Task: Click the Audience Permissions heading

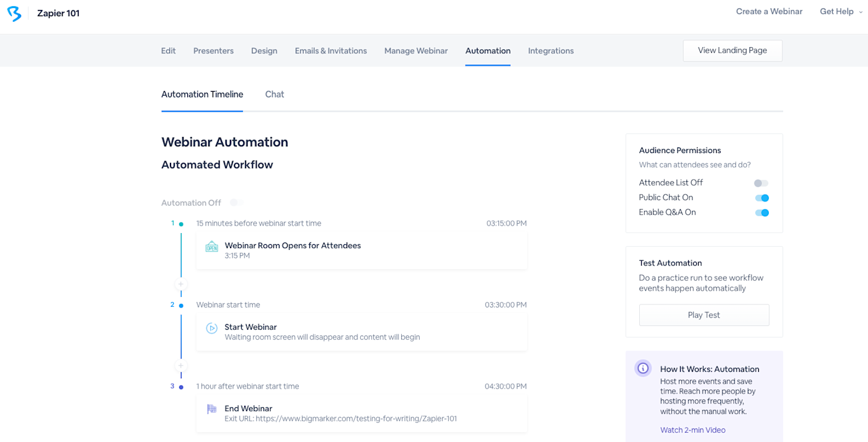Action: click(680, 150)
